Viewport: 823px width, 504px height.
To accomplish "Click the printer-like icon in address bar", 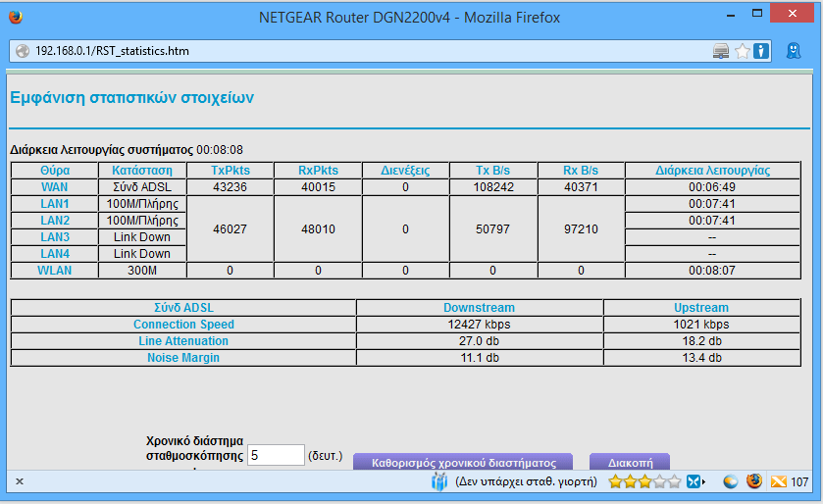I will (x=721, y=51).
